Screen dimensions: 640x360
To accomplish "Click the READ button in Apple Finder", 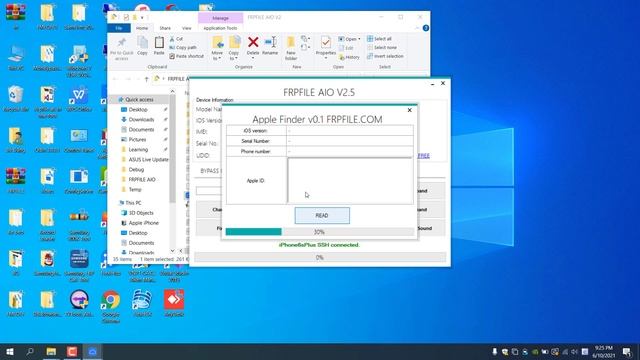I will click(x=322, y=215).
